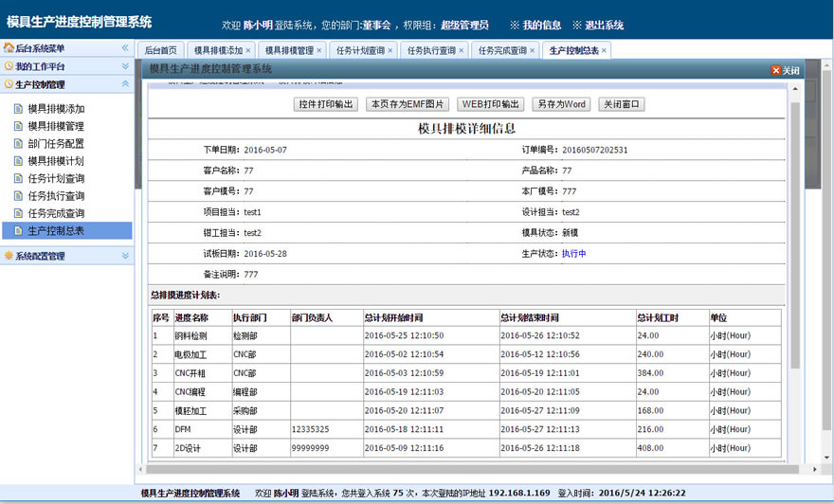Image resolution: width=834 pixels, height=504 pixels.
Task: Click the document icon beside 任务计划查询
Action: [18, 179]
